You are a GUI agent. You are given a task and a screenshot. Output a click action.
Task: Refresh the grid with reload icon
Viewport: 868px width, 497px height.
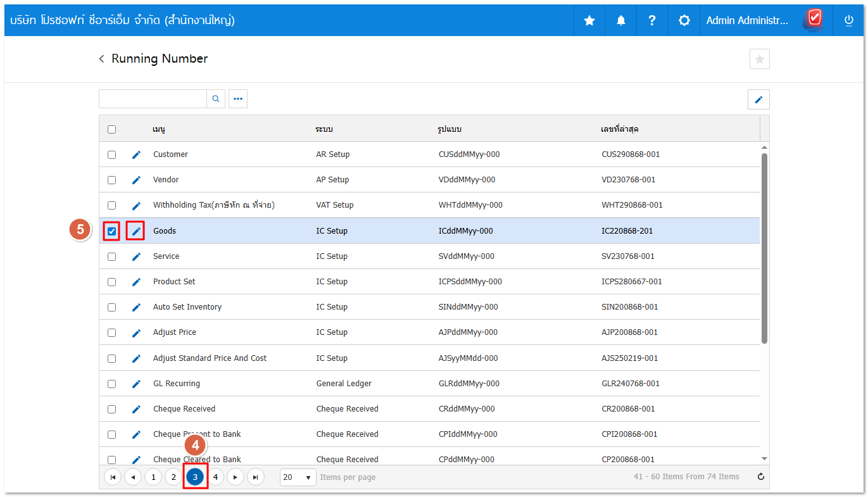tap(761, 477)
